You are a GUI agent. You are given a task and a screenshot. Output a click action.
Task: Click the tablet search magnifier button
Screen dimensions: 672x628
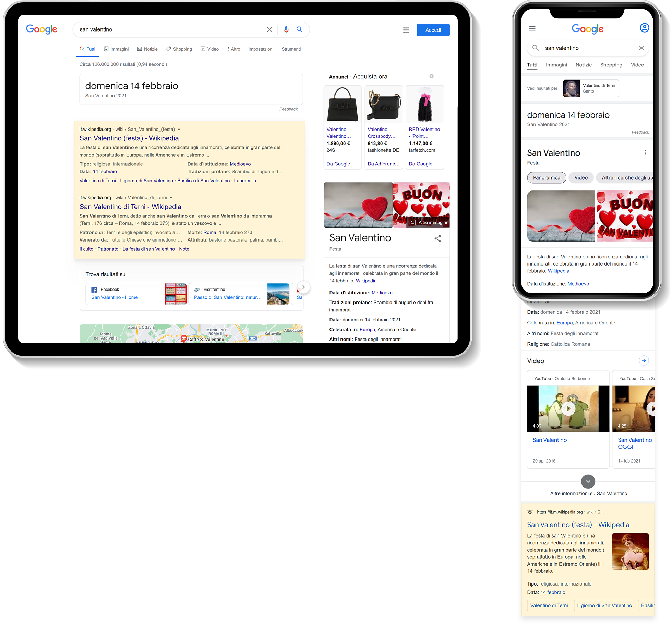pos(299,30)
